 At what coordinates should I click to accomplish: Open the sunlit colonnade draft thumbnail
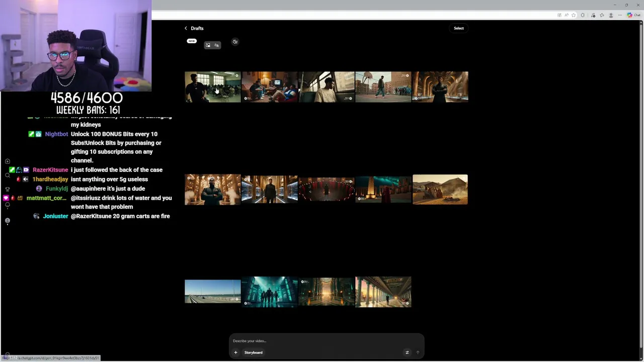(383, 292)
